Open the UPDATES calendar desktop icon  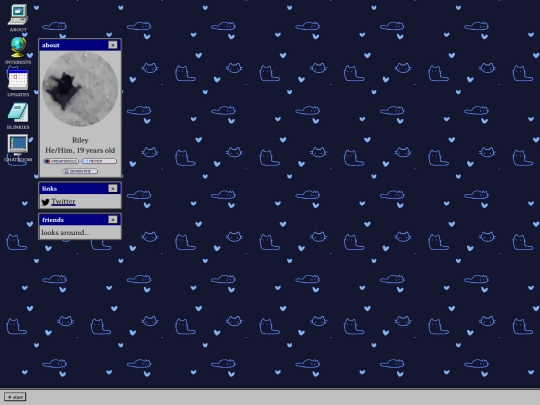[x=18, y=80]
